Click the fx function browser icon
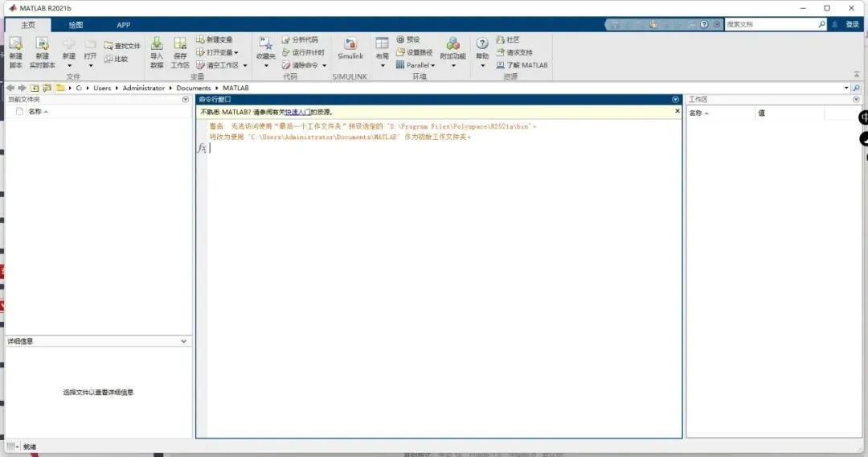Viewport: 868px width, 457px height. point(202,148)
